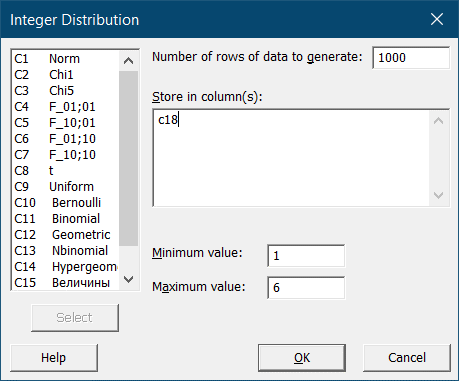Select C4 F_01;01 in column list
The image size is (459, 381).
click(x=66, y=107)
